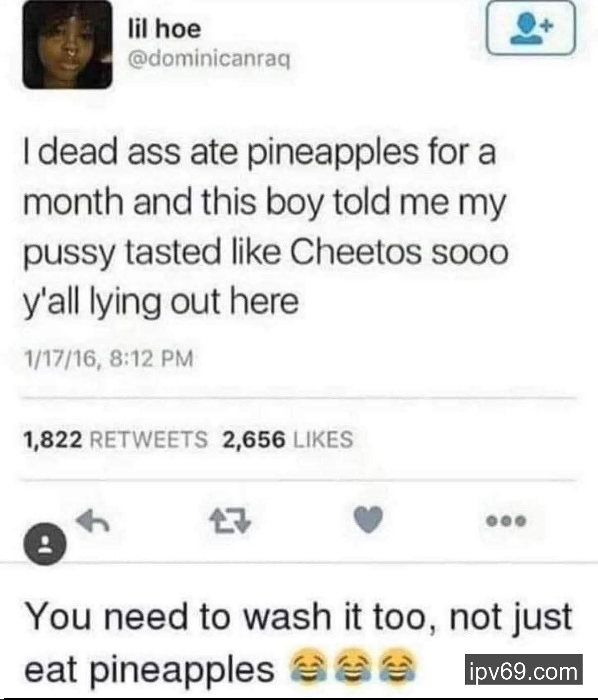Open the tweet author's profile picture
Screen dimensions: 598x700
pos(67,45)
